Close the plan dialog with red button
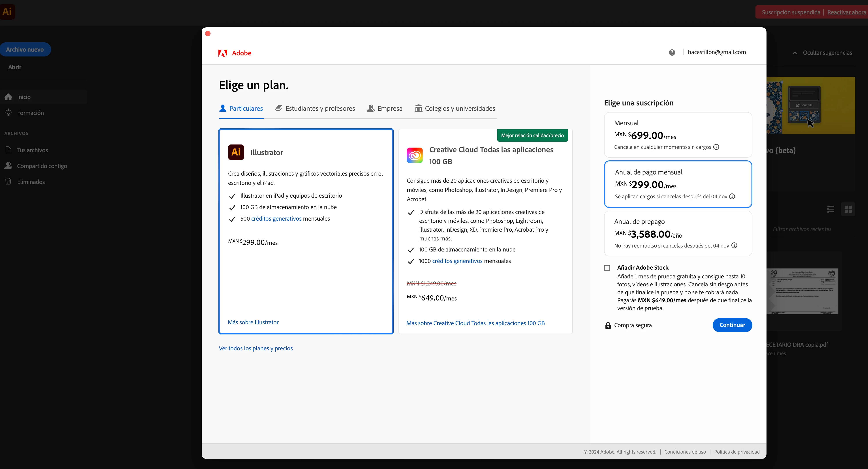The width and height of the screenshot is (868, 469). tap(208, 34)
